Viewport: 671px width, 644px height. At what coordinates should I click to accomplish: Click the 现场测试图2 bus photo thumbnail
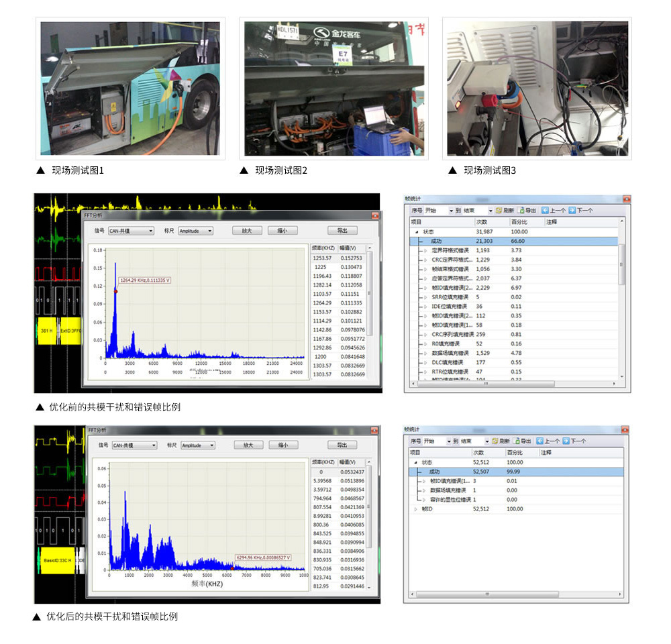click(x=333, y=88)
